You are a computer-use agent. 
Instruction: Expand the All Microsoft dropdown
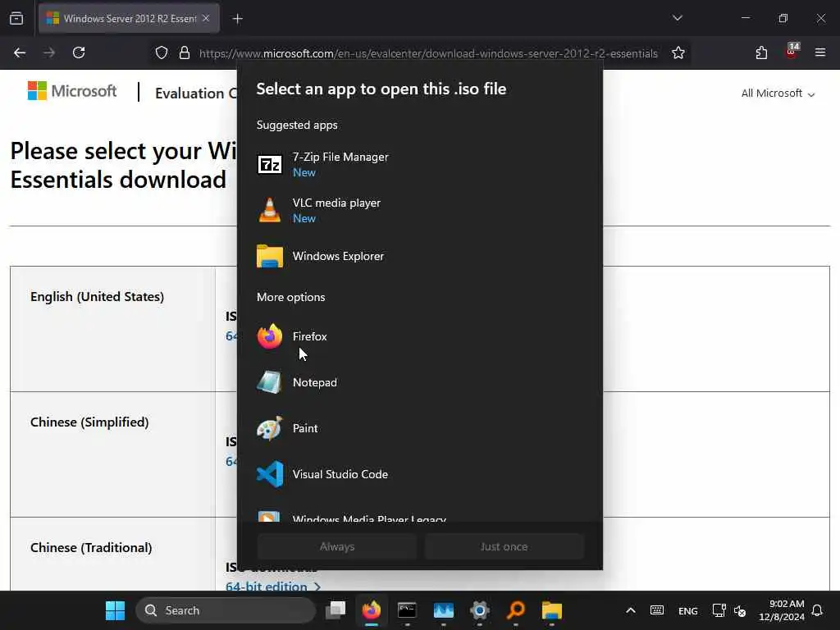778,94
